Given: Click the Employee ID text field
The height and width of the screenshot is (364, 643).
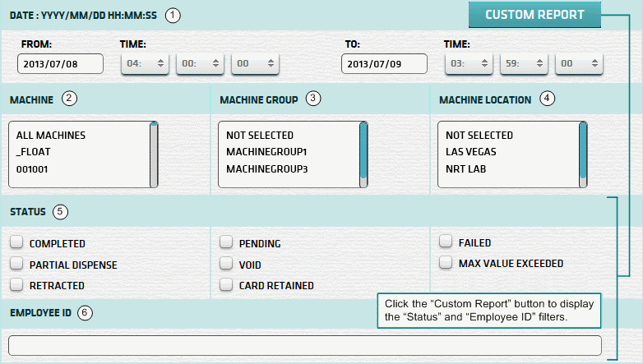Looking at the screenshot, I should (304, 345).
